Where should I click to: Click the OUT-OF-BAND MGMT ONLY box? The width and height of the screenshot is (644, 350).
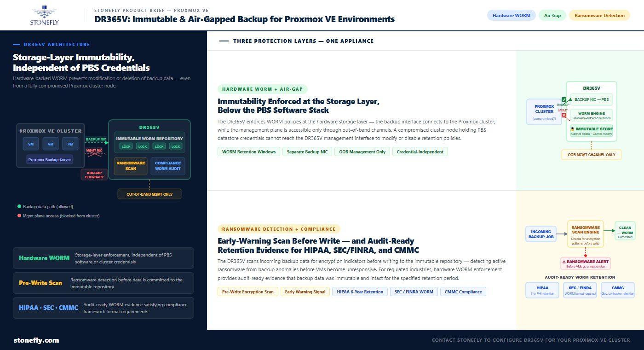pyautogui.click(x=149, y=194)
